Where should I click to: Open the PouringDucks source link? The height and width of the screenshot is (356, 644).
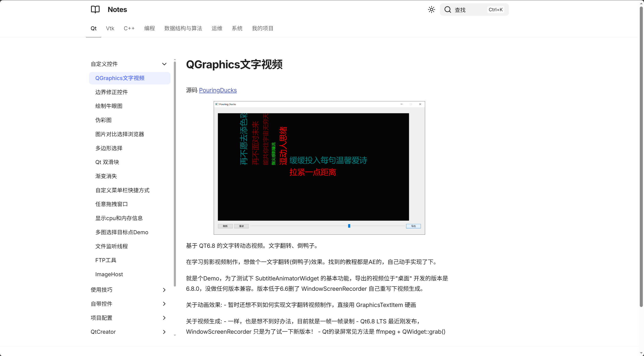tap(218, 90)
